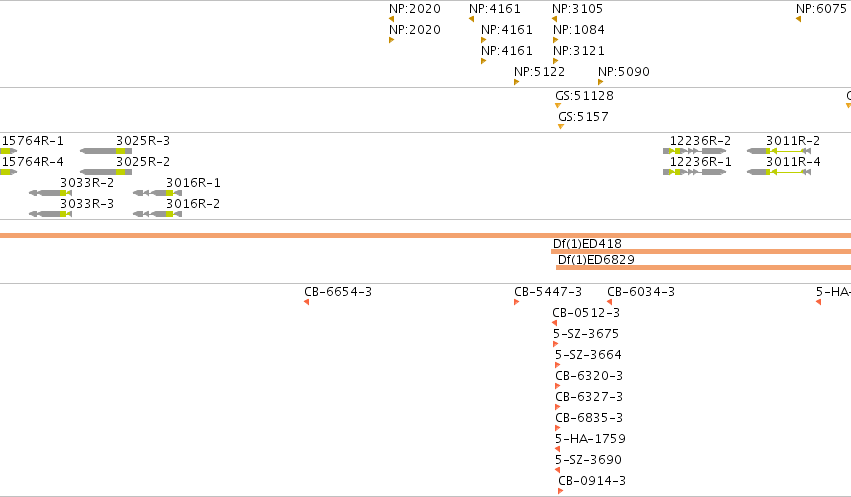Click the CB-6327-3 label

coord(589,397)
